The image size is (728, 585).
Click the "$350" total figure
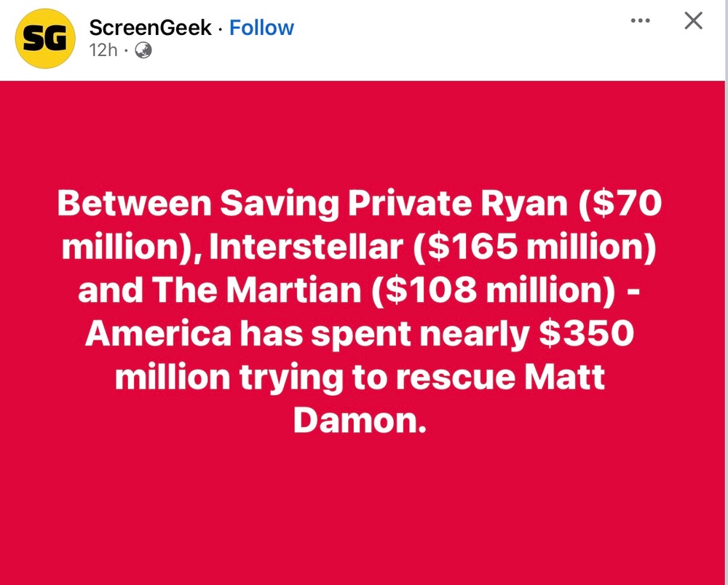[x=584, y=335]
